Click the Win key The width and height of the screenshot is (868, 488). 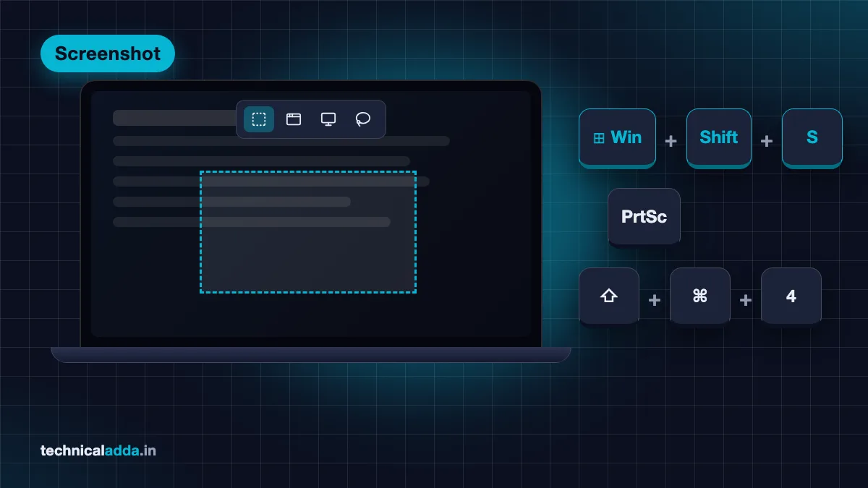tap(617, 137)
